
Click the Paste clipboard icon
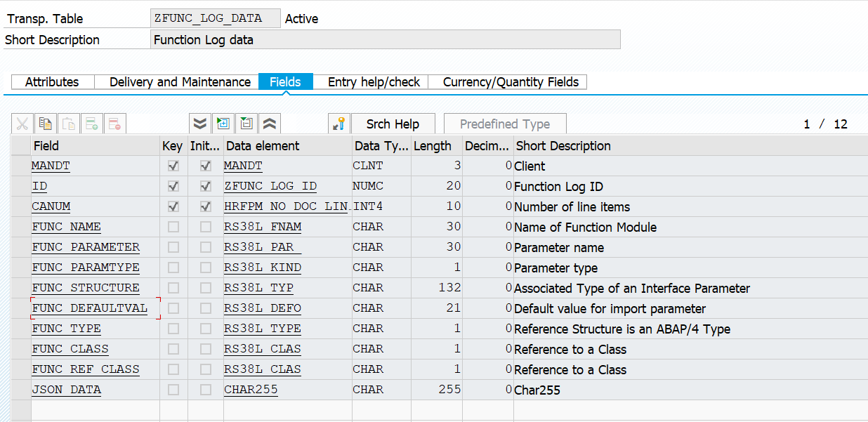tap(68, 124)
